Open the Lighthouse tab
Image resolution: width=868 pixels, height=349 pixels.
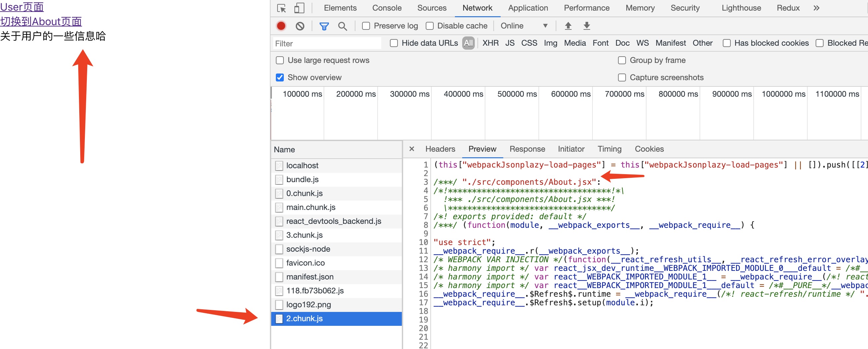(741, 8)
